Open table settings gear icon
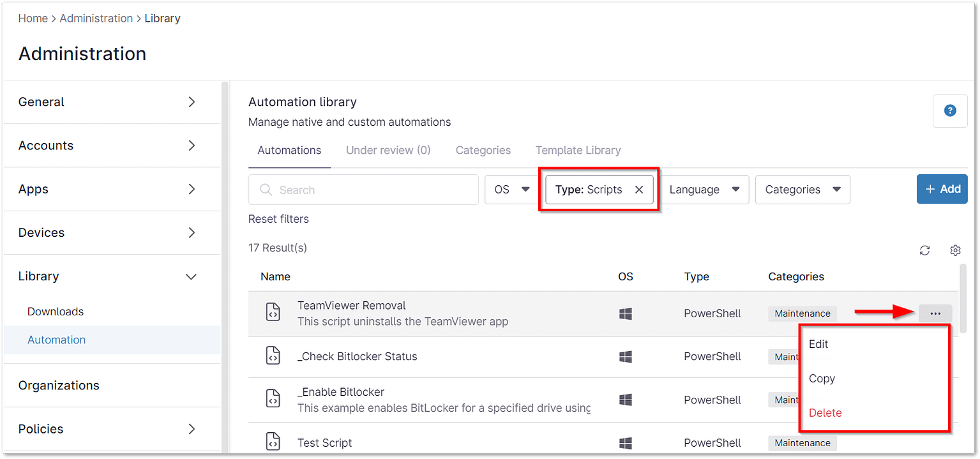Screen dimensions: 980x459 point(955,250)
